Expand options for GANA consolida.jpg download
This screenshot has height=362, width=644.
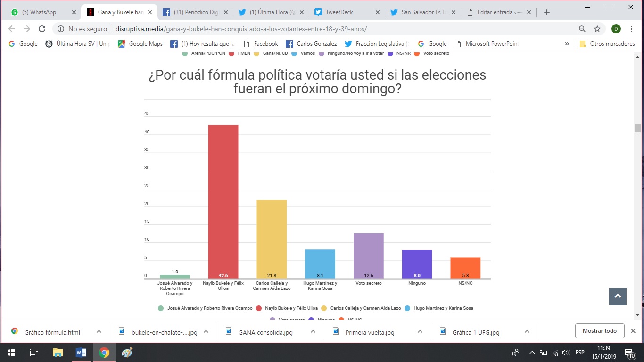313,332
